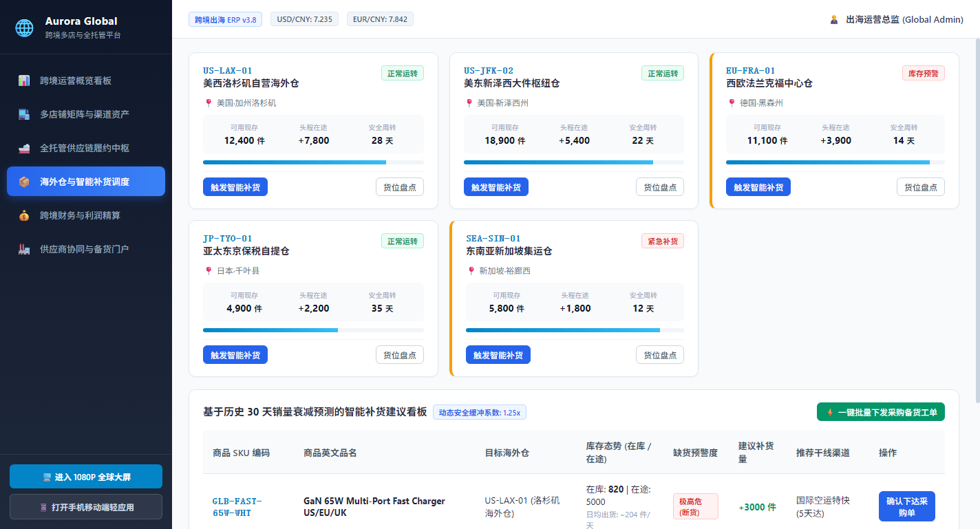Click 货位盘点 on the EU-FRA-01 card
980x529 pixels.
click(921, 187)
